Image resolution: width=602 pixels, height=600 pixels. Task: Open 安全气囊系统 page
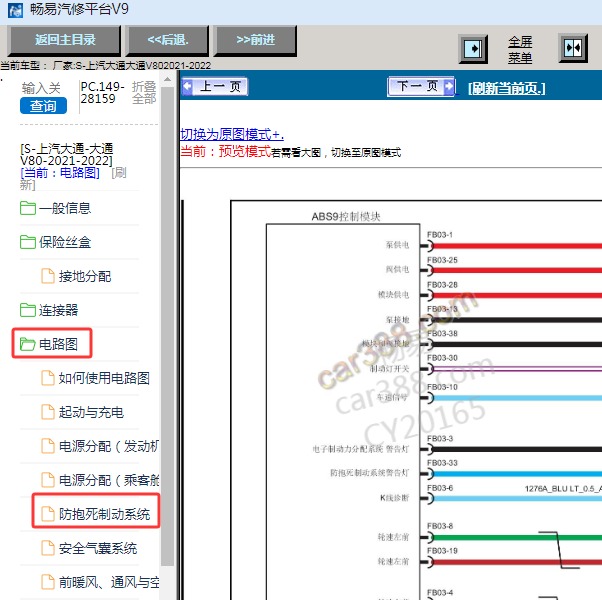point(98,548)
